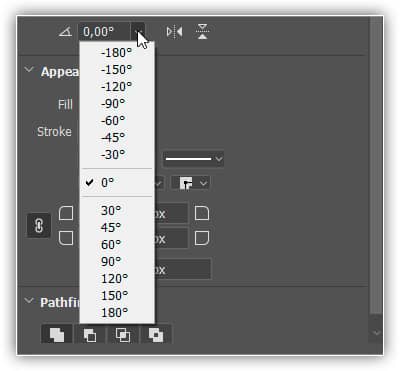Viewport: 400px width, 371px height.
Task: Select the Unite pathfinder icon
Action: click(57, 334)
